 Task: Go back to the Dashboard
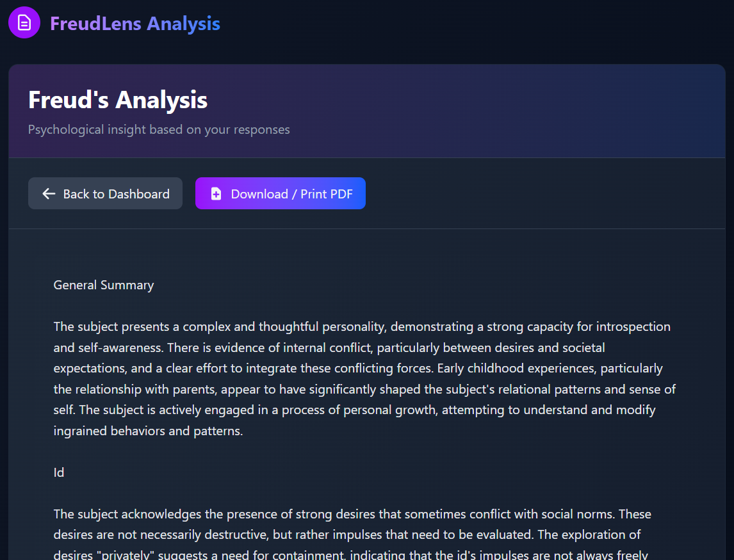105,194
